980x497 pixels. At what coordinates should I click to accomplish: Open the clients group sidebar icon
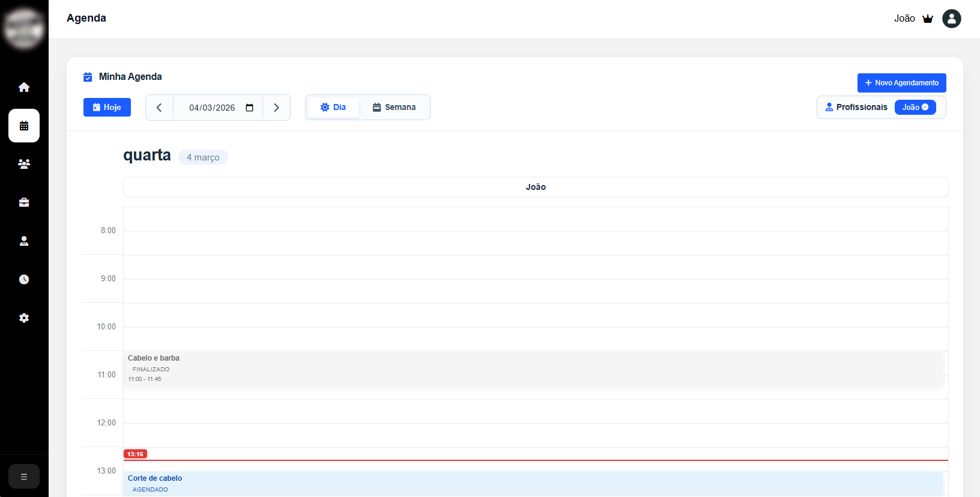tap(24, 164)
